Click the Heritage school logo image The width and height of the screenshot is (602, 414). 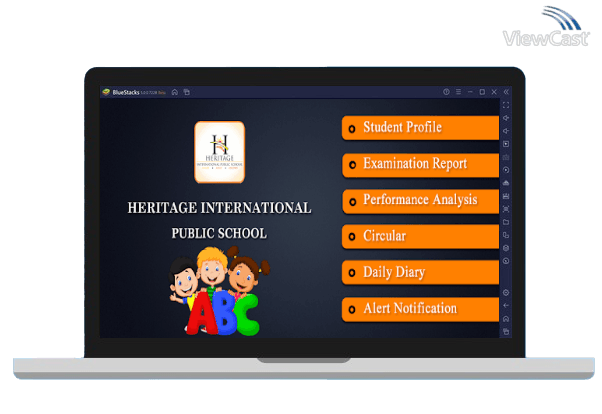tap(220, 152)
